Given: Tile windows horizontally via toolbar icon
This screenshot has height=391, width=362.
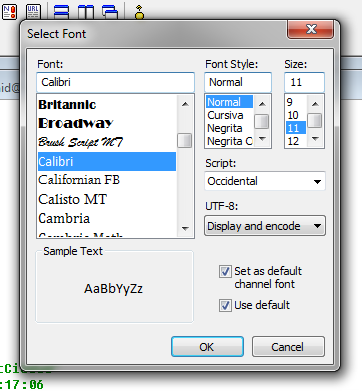Looking at the screenshot, I should pyautogui.click(x=61, y=12).
